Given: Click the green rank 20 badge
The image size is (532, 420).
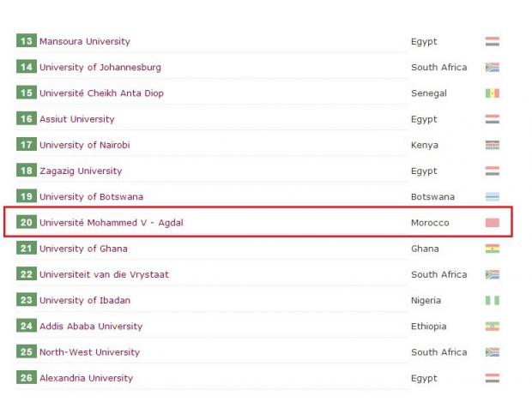Looking at the screenshot, I should point(27,222).
